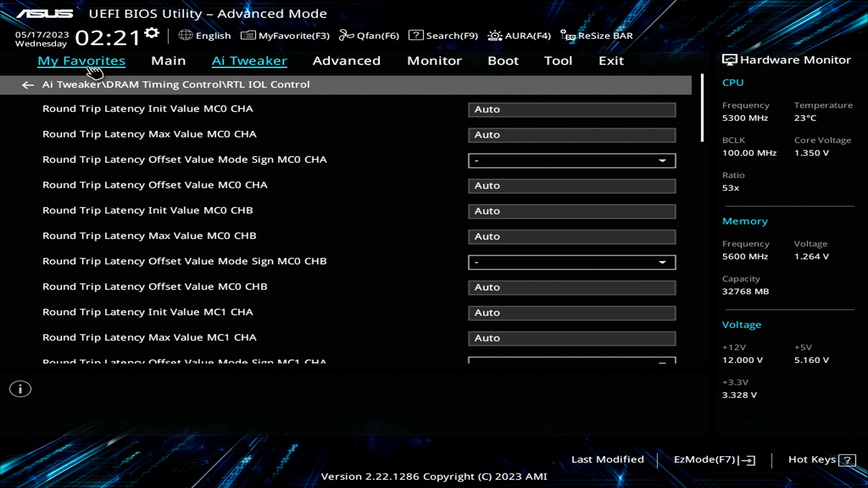Click Last Modified to view changes
Image resolution: width=868 pixels, height=488 pixels.
coord(608,459)
